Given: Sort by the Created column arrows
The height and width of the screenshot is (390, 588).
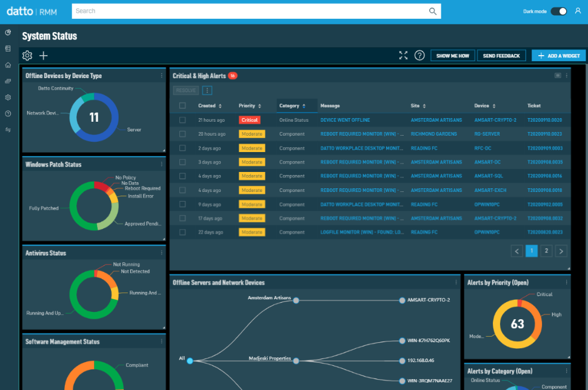Looking at the screenshot, I should point(220,105).
